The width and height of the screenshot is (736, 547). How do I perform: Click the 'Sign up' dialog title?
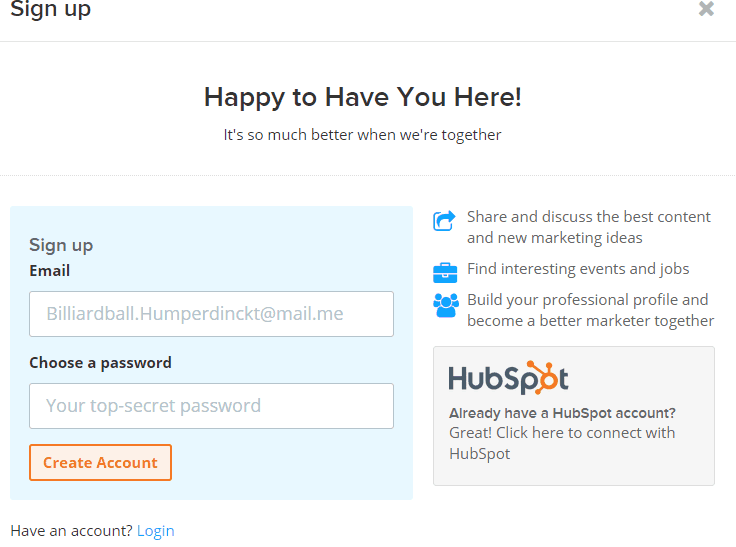click(x=51, y=9)
